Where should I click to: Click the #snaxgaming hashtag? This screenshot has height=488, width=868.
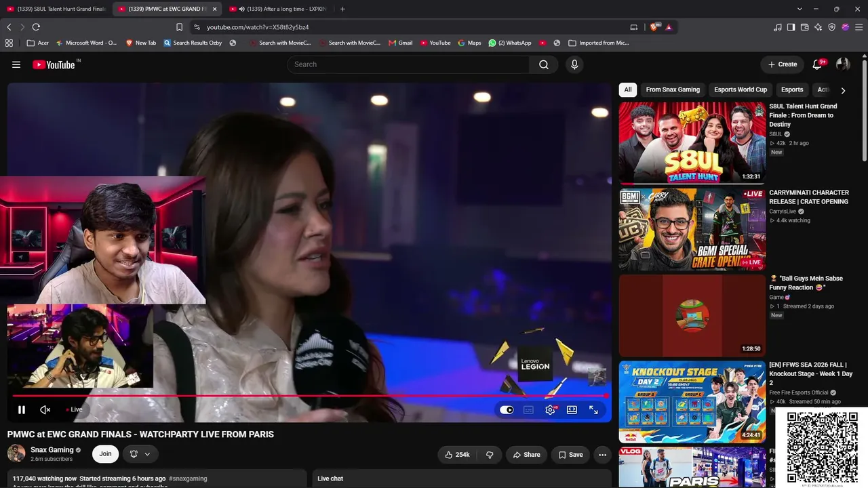(188, 479)
